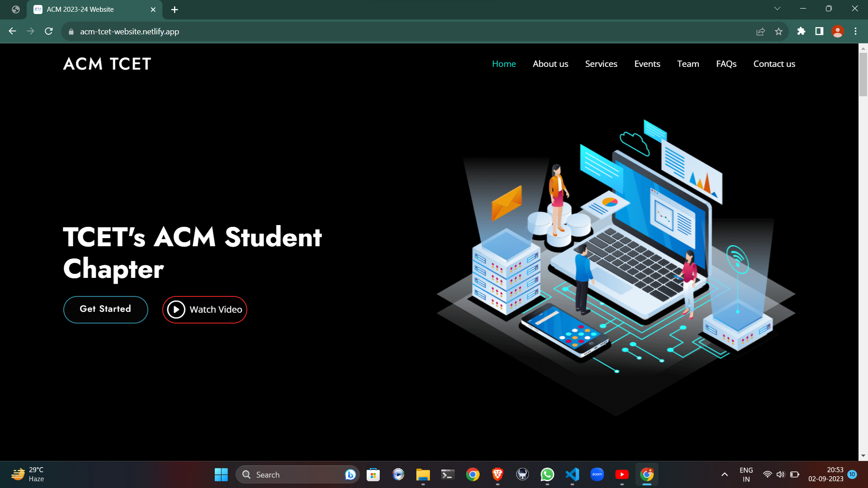Open the tab search dropdown arrow
Viewport: 868px width, 488px height.
coord(777,8)
